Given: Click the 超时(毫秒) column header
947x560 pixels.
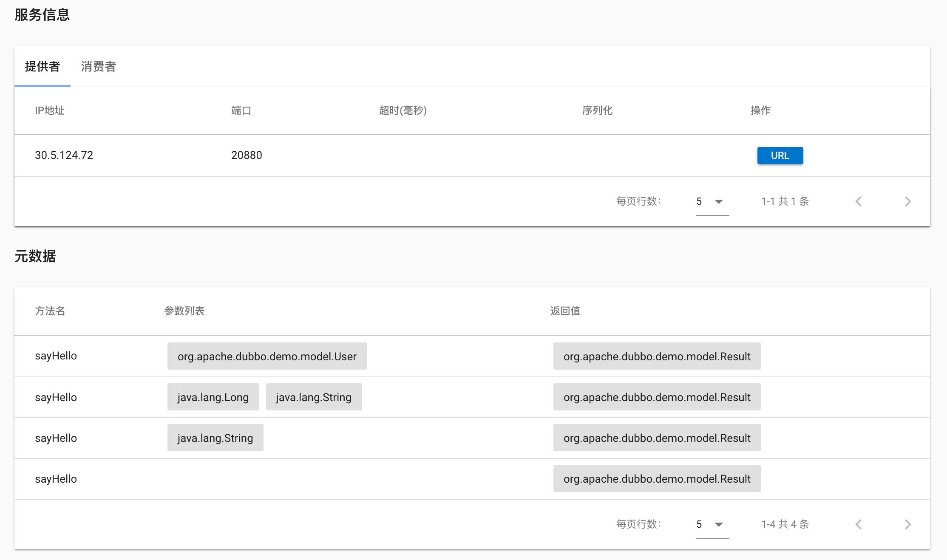Looking at the screenshot, I should click(x=403, y=110).
